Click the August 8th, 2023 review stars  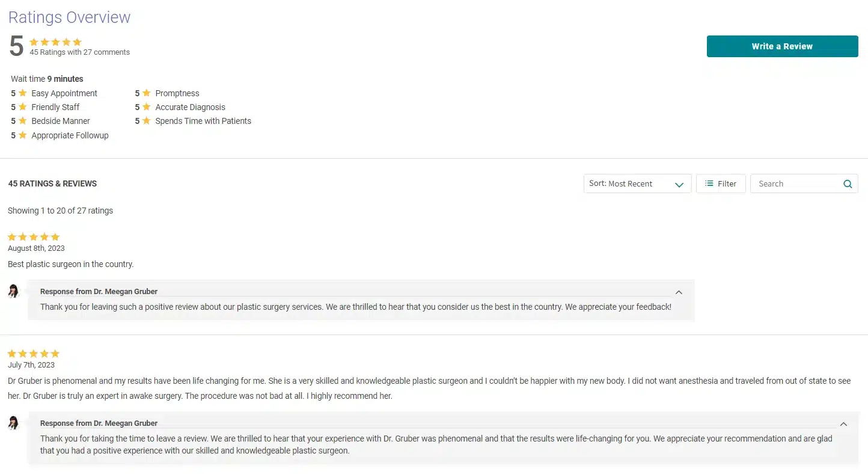(x=34, y=237)
